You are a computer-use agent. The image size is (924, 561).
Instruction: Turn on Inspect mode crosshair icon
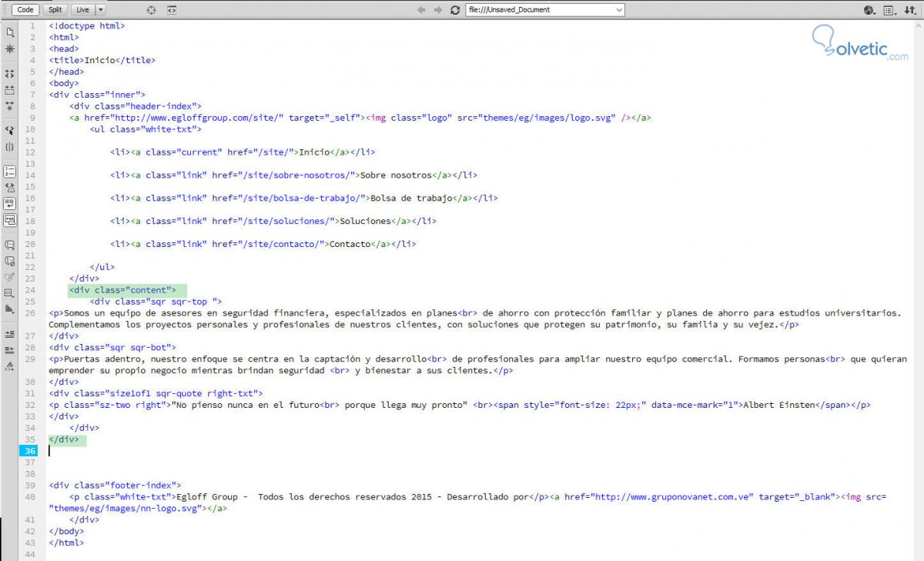151,10
